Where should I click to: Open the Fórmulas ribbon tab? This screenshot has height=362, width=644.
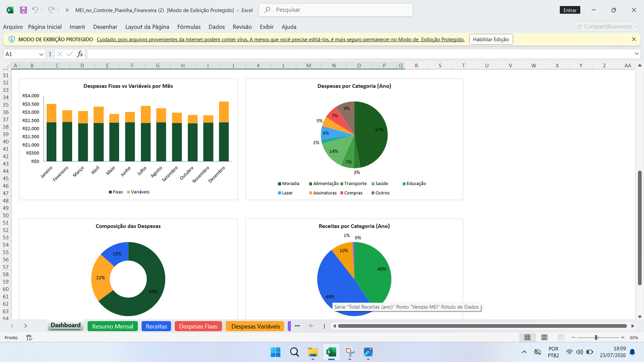189,27
